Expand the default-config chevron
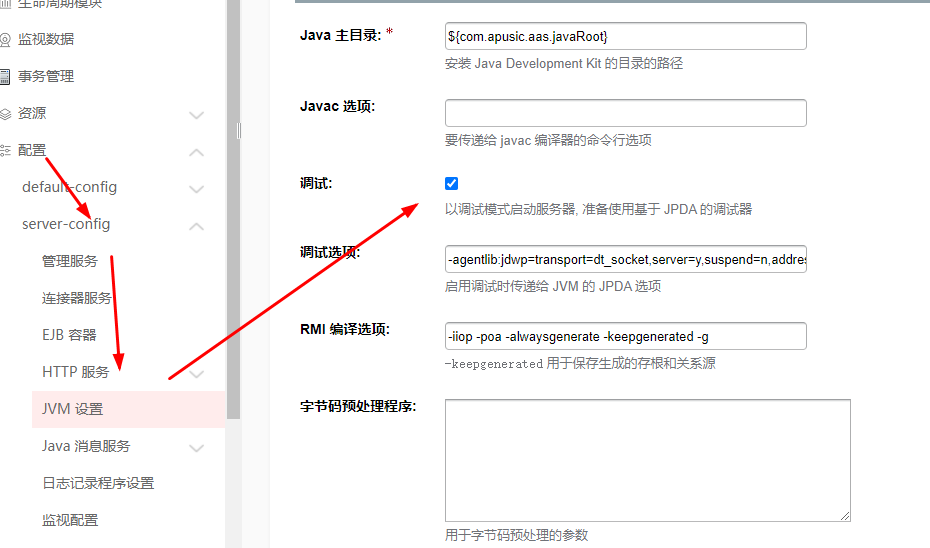This screenshot has width=930, height=548. tap(196, 189)
